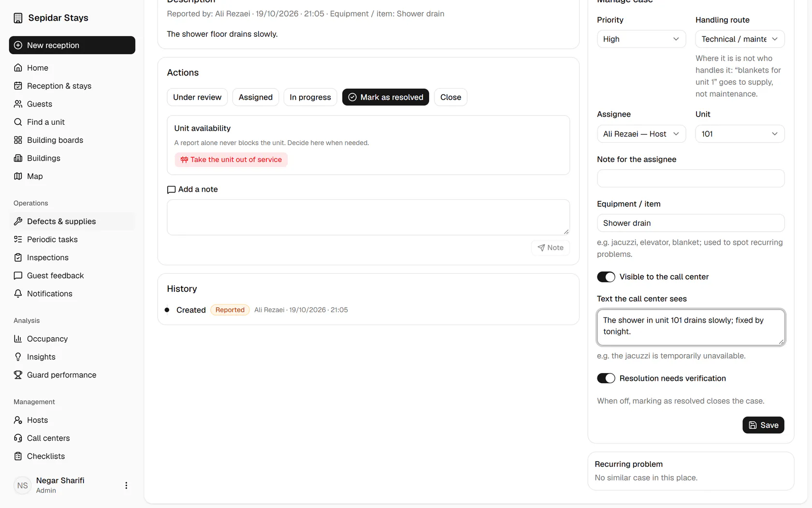Click the Sepidar Stays building logo icon
The image size is (812, 508).
pyautogui.click(x=18, y=18)
